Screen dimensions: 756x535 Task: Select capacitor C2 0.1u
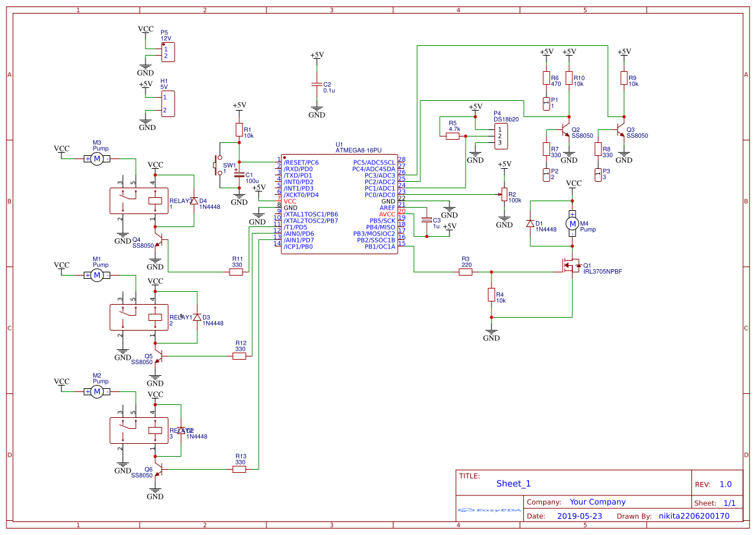pos(317,85)
